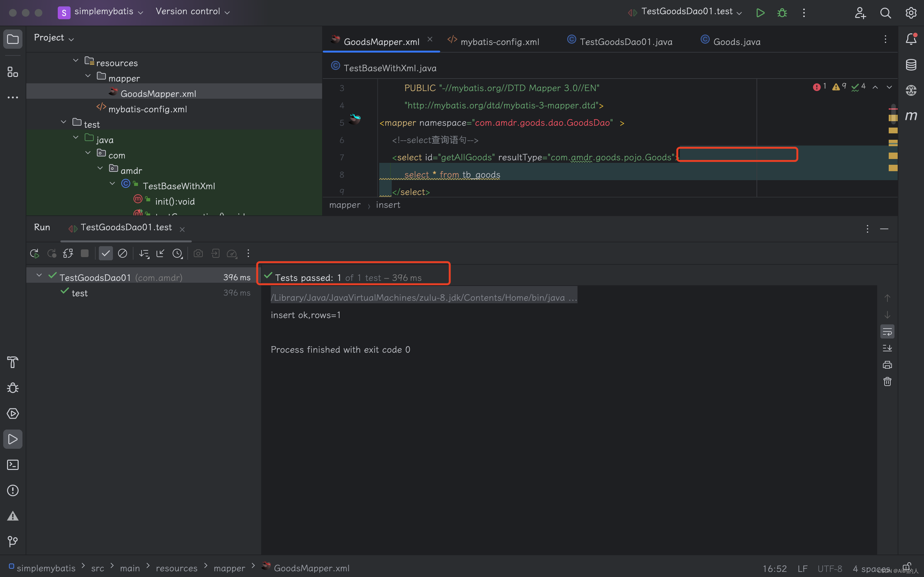Rerun the TestGoodsDao01 test
Screen dimensions: 924x577
pyautogui.click(x=34, y=253)
